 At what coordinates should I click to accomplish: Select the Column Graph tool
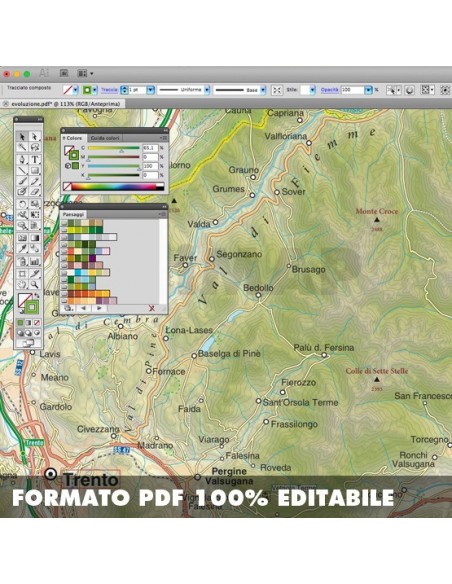click(x=35, y=261)
